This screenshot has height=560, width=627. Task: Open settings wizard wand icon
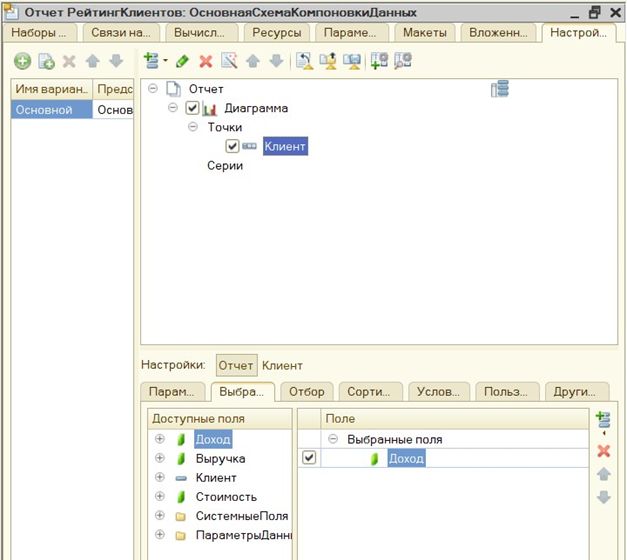click(230, 61)
